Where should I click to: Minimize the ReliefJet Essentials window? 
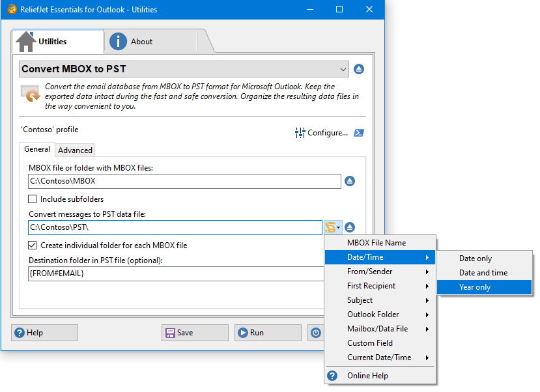310,9
